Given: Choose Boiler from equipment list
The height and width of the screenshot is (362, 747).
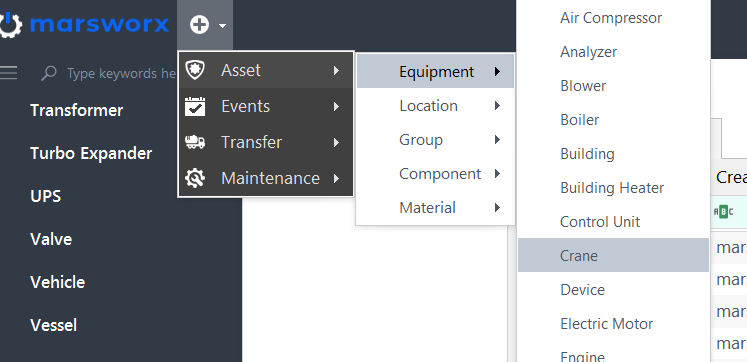Looking at the screenshot, I should click(x=613, y=120).
